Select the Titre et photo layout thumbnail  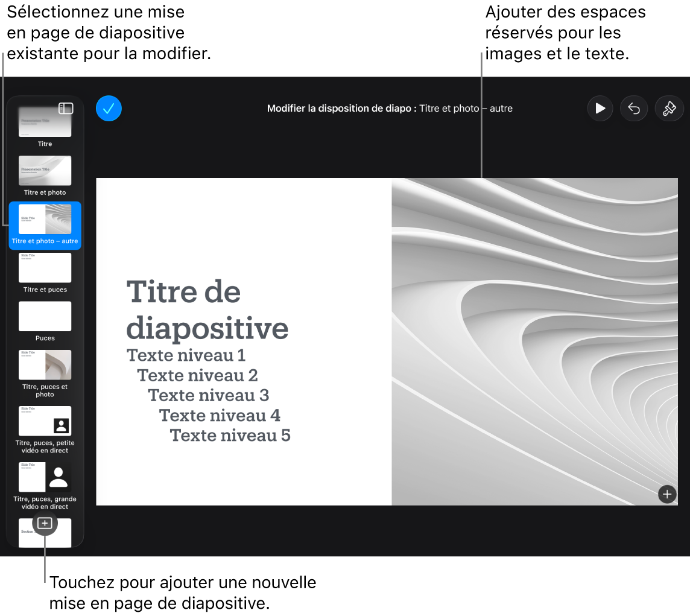[45, 171]
